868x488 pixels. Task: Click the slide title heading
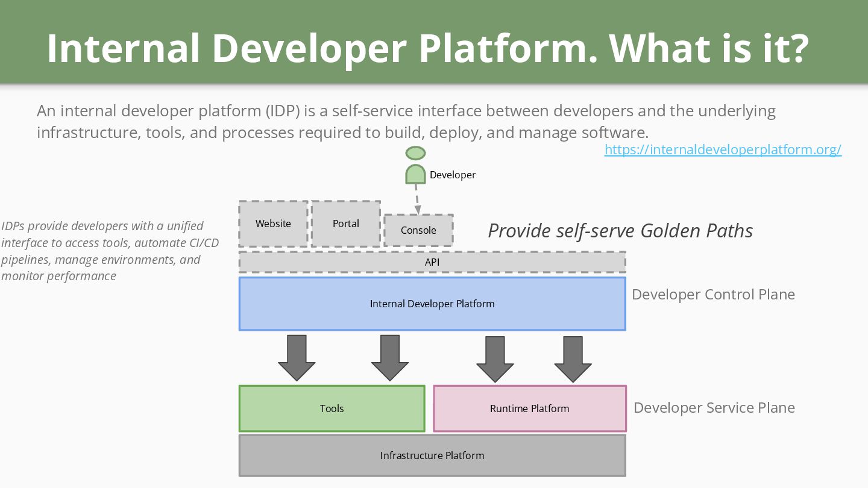click(427, 48)
